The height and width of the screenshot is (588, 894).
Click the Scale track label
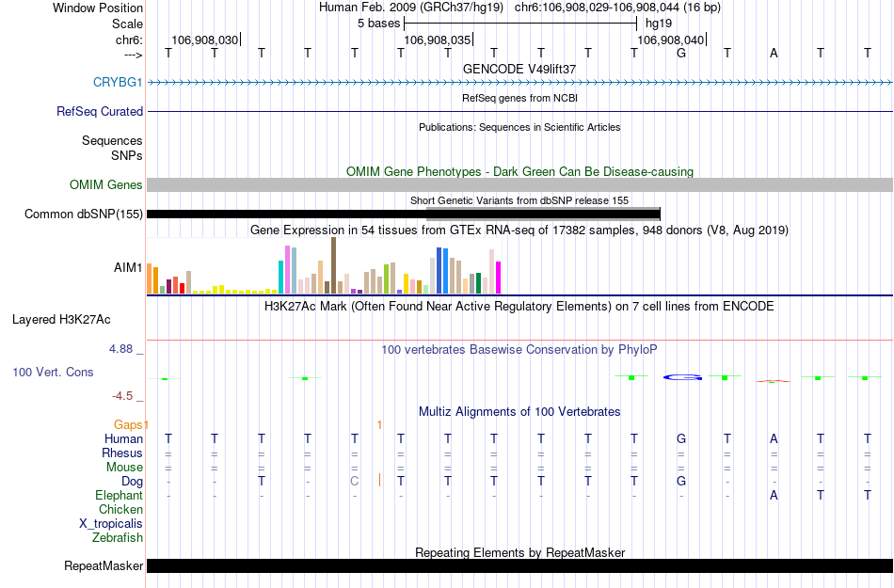127,24
